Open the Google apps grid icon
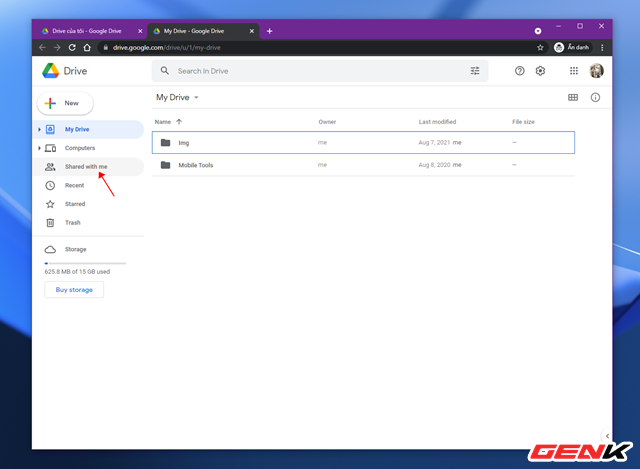 574,71
